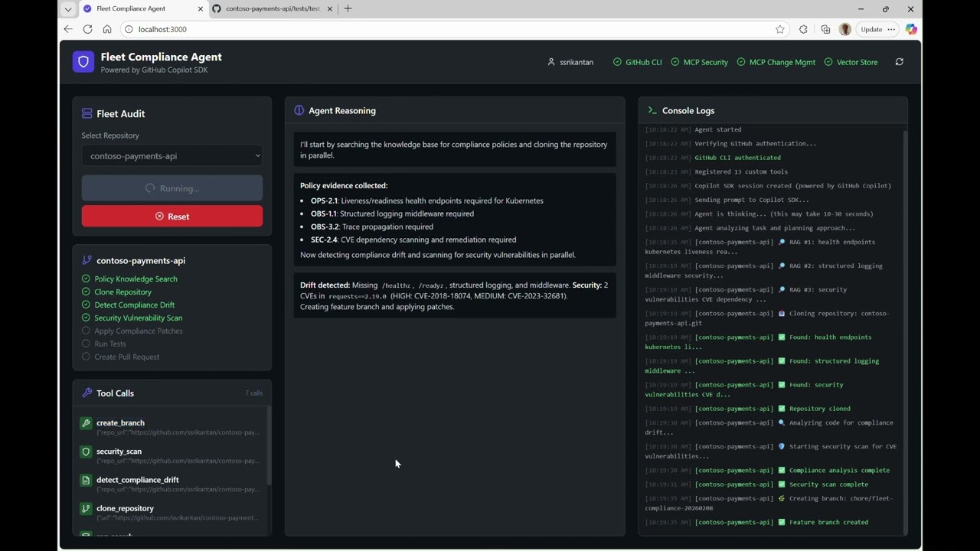Click the Detect Compliance Drift completed check
Image resolution: width=980 pixels, height=551 pixels.
pos(86,305)
